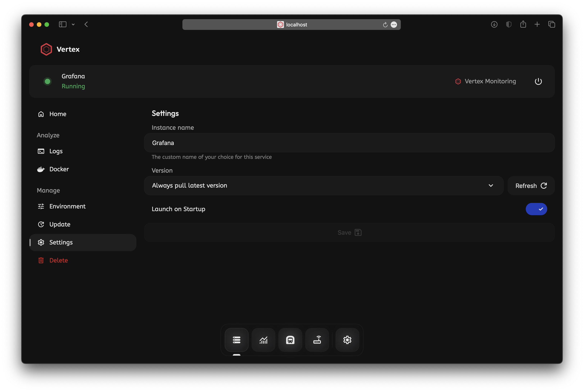Select the Tunnels icon in the bottom dock
The height and width of the screenshot is (392, 584).
click(290, 340)
